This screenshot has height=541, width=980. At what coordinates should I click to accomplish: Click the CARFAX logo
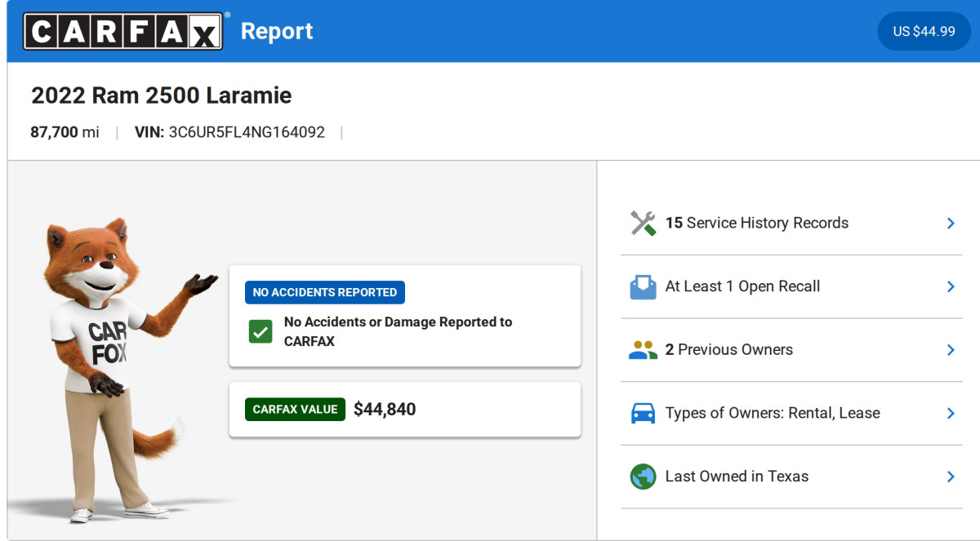(123, 31)
